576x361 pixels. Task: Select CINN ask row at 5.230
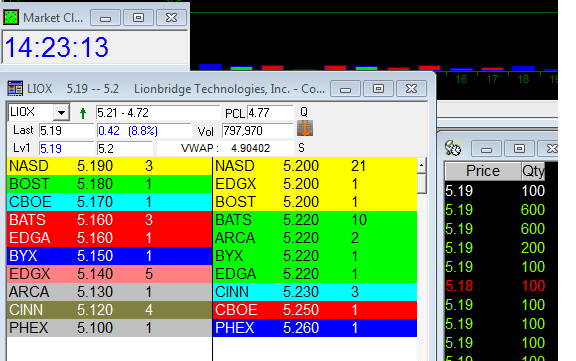click(315, 292)
